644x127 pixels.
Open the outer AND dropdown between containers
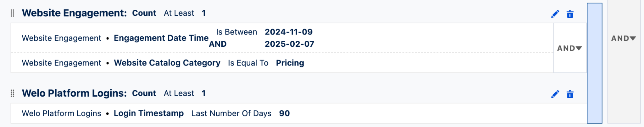click(x=623, y=38)
